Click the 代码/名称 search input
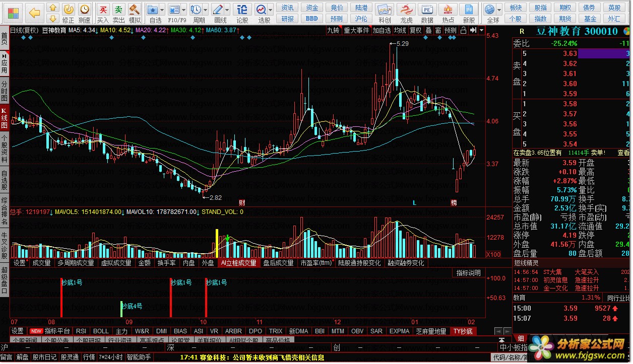This screenshot has height=364, width=633. coord(509,357)
